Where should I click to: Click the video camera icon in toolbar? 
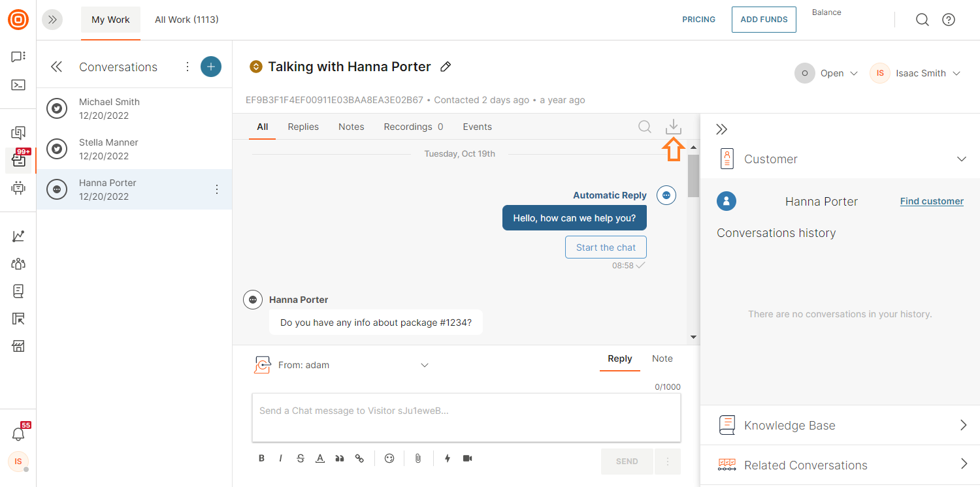[x=467, y=458]
